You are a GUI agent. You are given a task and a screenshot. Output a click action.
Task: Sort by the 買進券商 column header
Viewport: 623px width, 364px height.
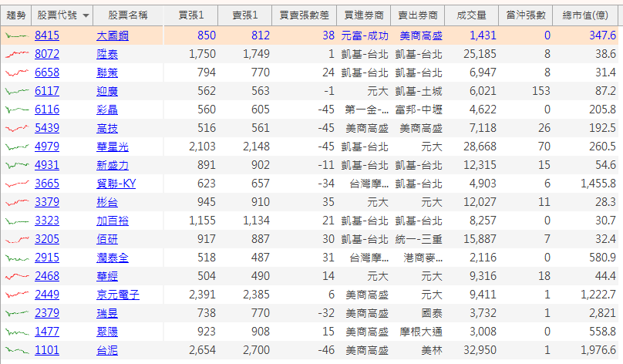(x=364, y=15)
